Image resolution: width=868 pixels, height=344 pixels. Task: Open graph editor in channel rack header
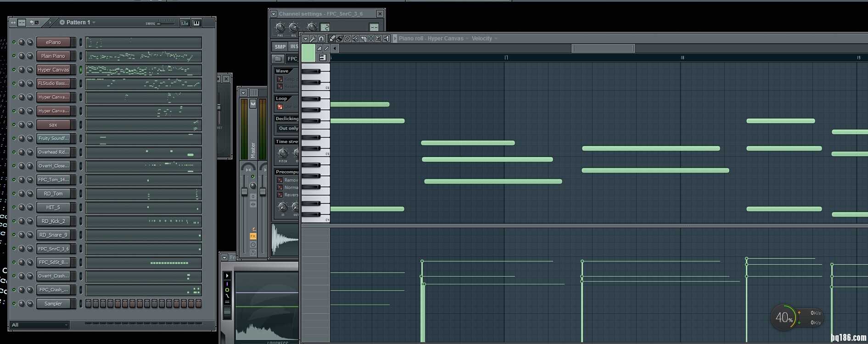coord(185,23)
